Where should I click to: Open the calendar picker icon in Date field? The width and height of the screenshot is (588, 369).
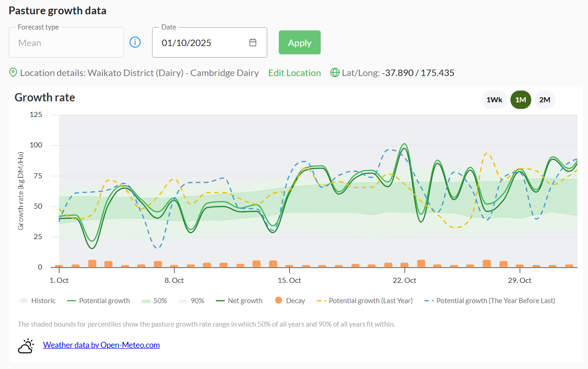[253, 42]
